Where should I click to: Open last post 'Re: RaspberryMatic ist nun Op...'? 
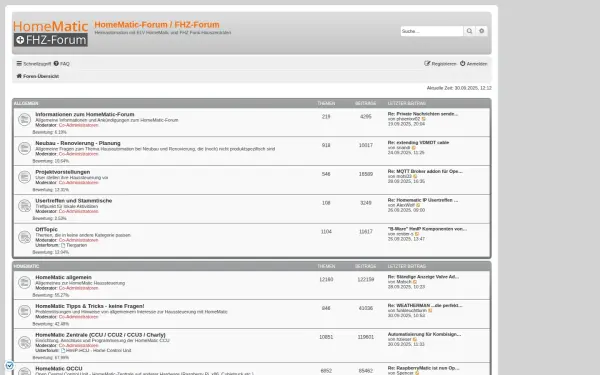[424, 368]
